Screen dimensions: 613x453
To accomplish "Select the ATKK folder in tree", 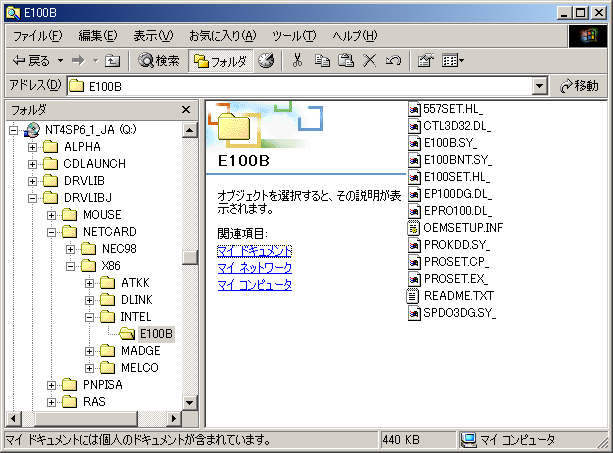I will [x=135, y=283].
